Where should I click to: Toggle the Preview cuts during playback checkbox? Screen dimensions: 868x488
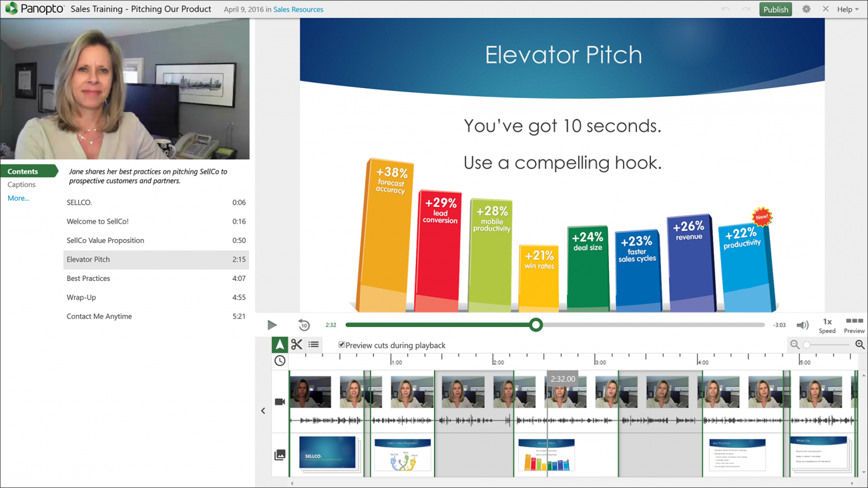[x=341, y=344]
